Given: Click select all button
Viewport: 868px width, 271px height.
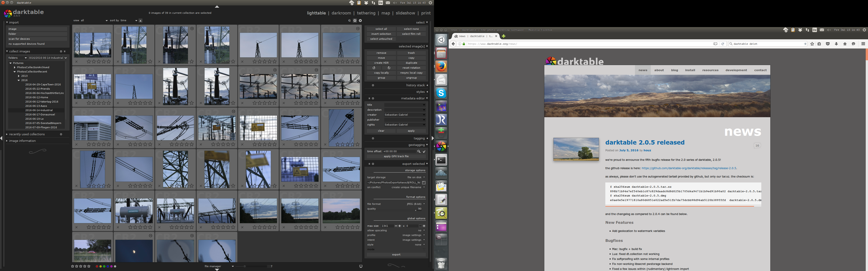Looking at the screenshot, I should 381,29.
